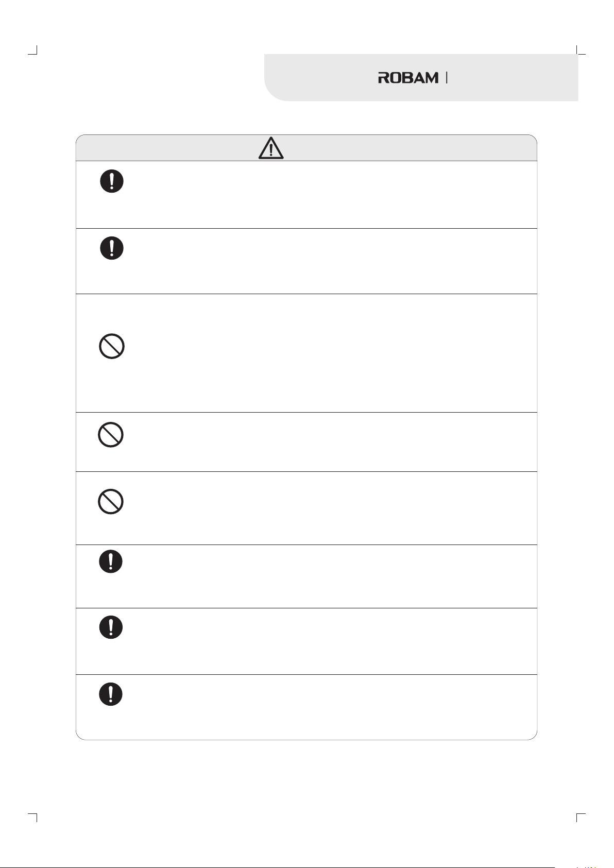Screen dimensions: 614x868
Task: Click the warning triangle icon in table header
Action: (x=271, y=148)
